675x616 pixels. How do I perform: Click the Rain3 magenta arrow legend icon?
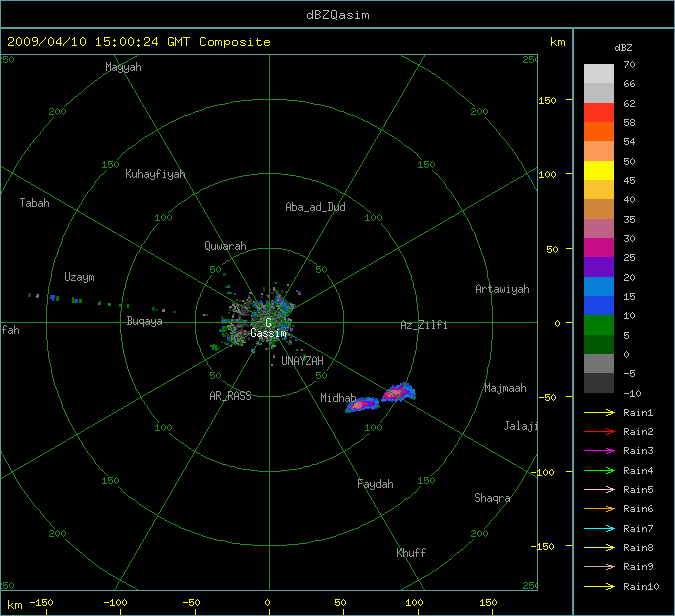599,451
